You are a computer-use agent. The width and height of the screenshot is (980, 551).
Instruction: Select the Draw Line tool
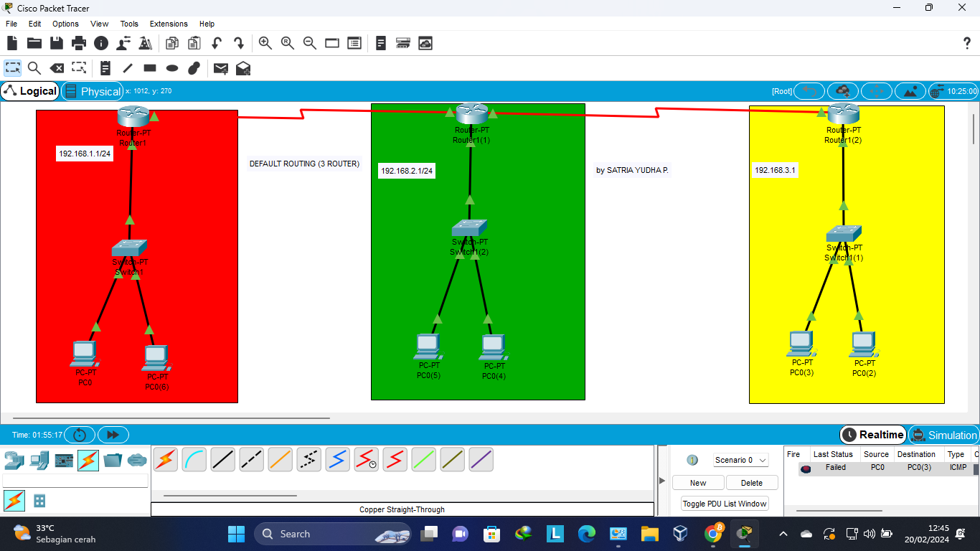coord(128,68)
